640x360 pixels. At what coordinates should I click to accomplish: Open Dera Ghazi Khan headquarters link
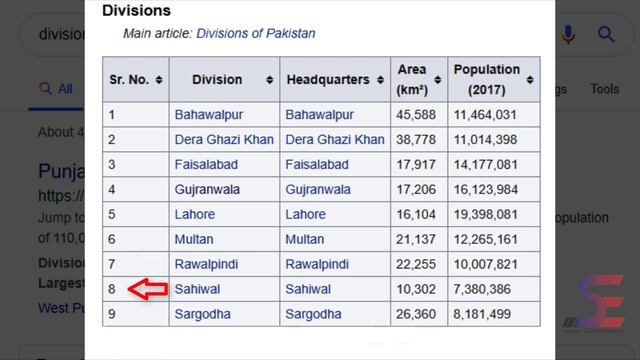(335, 140)
